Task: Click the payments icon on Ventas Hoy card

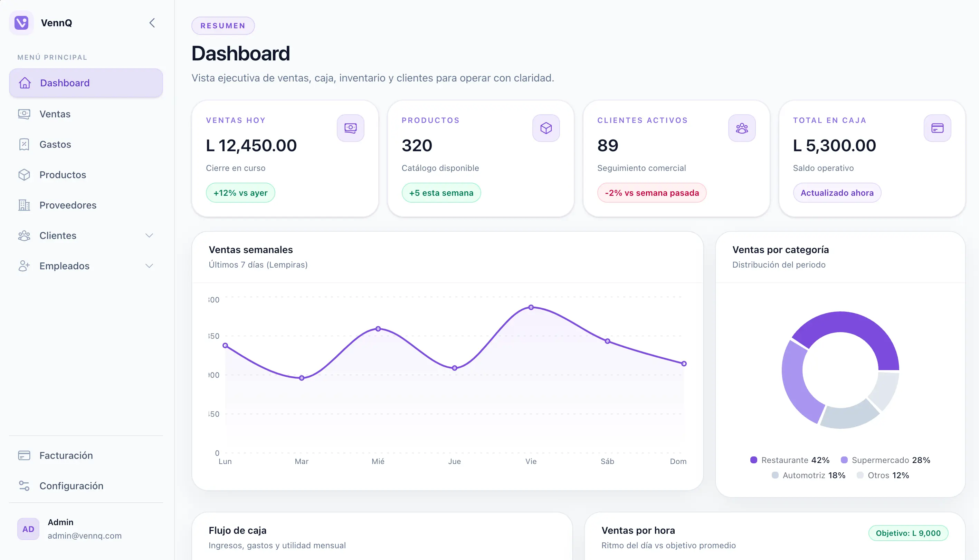Action: pos(350,128)
